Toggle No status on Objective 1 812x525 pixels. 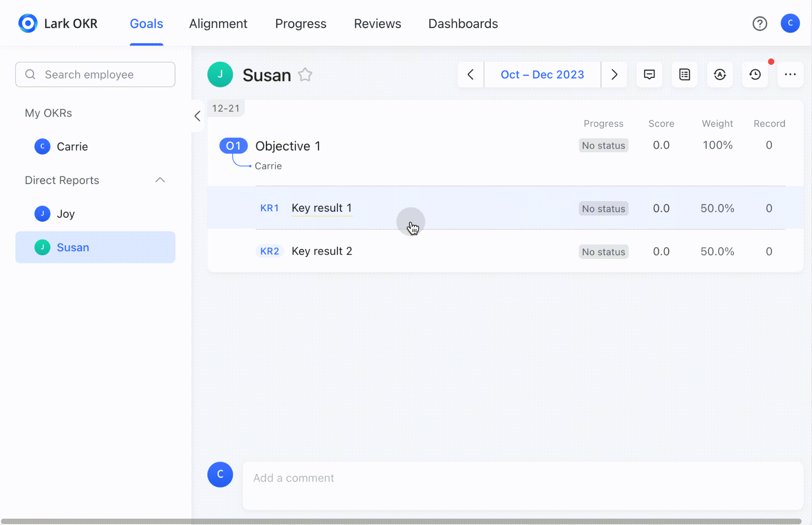pos(603,145)
